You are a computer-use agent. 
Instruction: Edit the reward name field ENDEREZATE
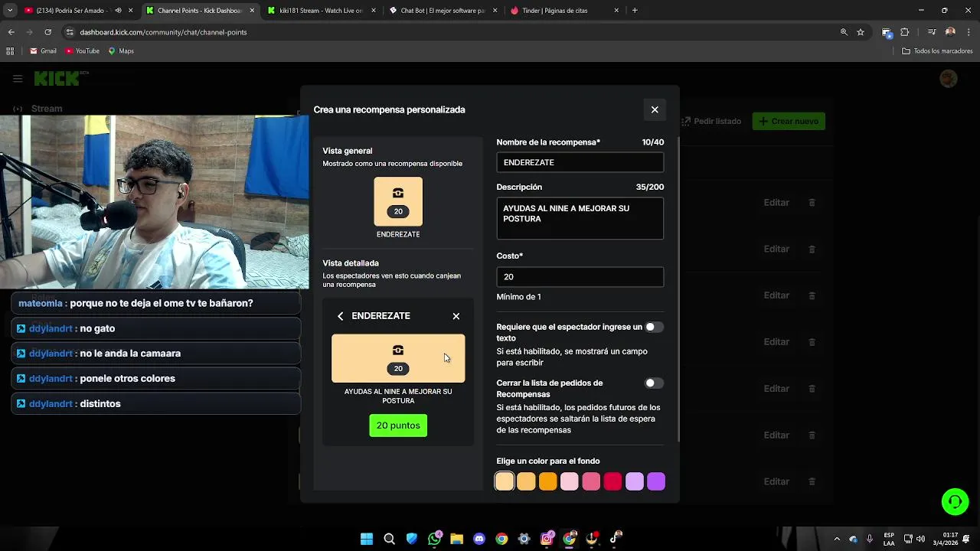point(580,162)
